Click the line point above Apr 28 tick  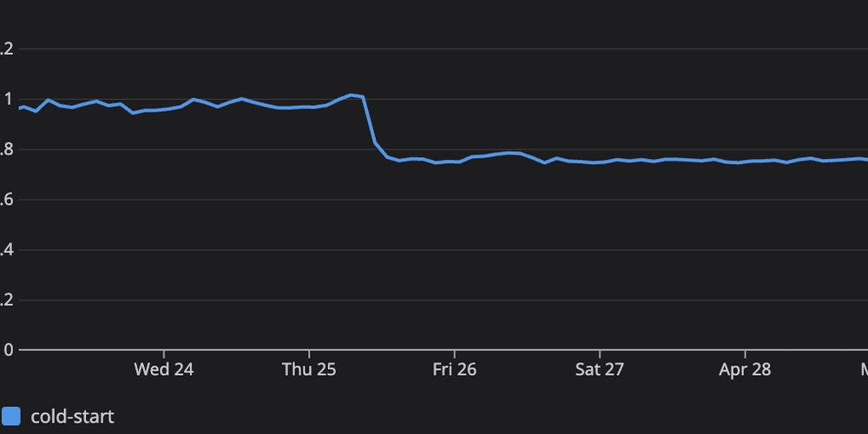(745, 161)
